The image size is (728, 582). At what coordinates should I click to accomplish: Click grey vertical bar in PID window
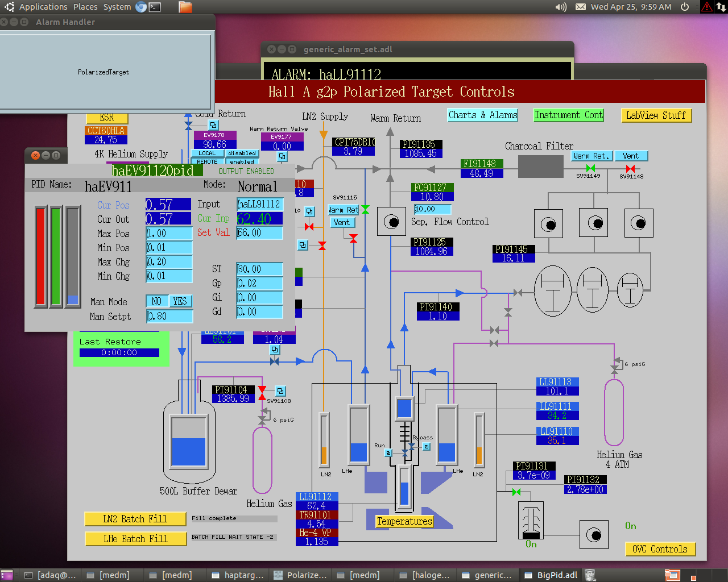73,257
